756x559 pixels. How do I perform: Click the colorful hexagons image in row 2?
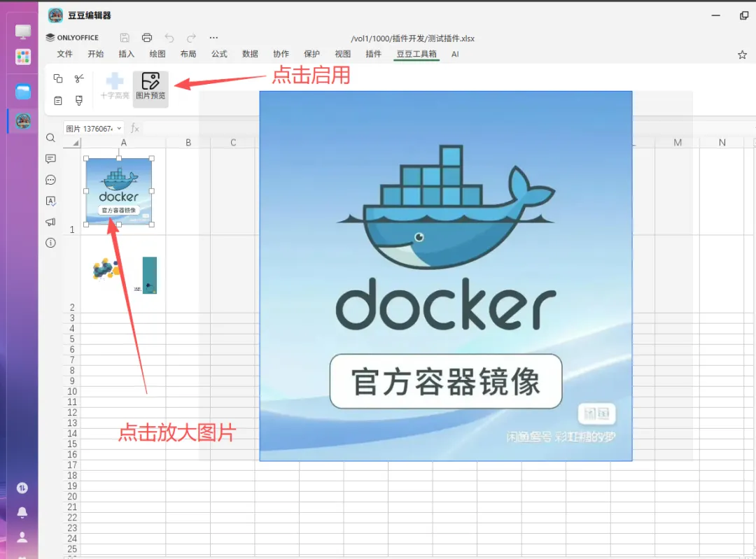click(x=106, y=269)
